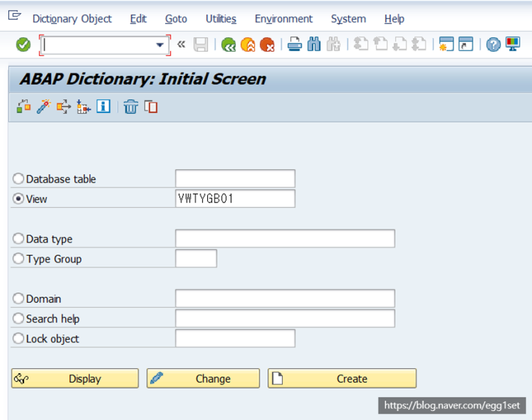Click the orange Exit icon

pos(248,45)
